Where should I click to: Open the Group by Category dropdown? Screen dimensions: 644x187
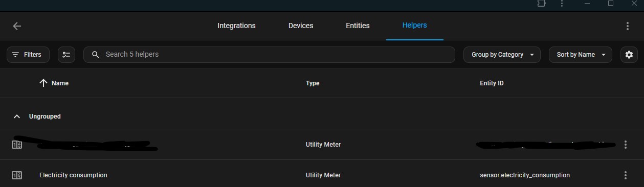click(502, 55)
